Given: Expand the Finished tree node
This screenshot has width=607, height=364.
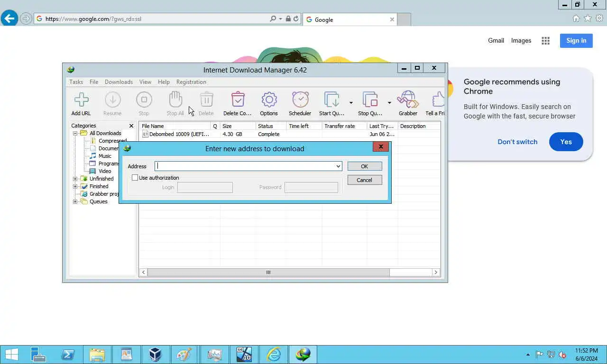Looking at the screenshot, I should pyautogui.click(x=75, y=186).
